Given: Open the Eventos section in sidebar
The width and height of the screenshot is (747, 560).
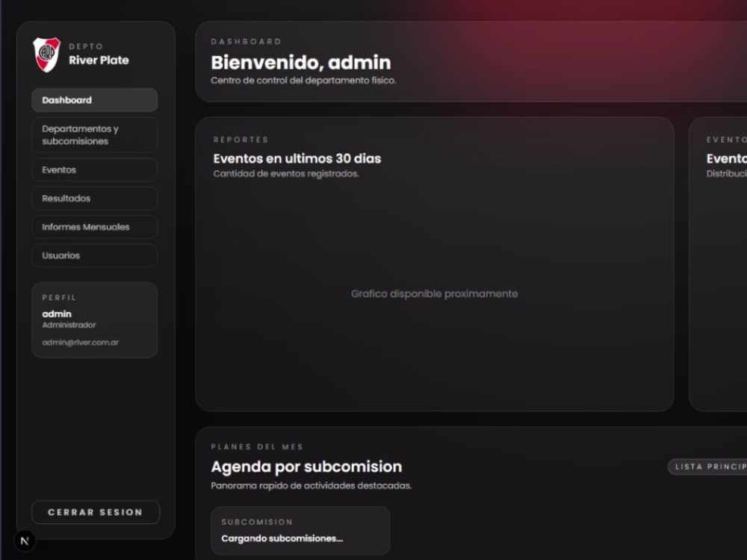Looking at the screenshot, I should coord(94,169).
